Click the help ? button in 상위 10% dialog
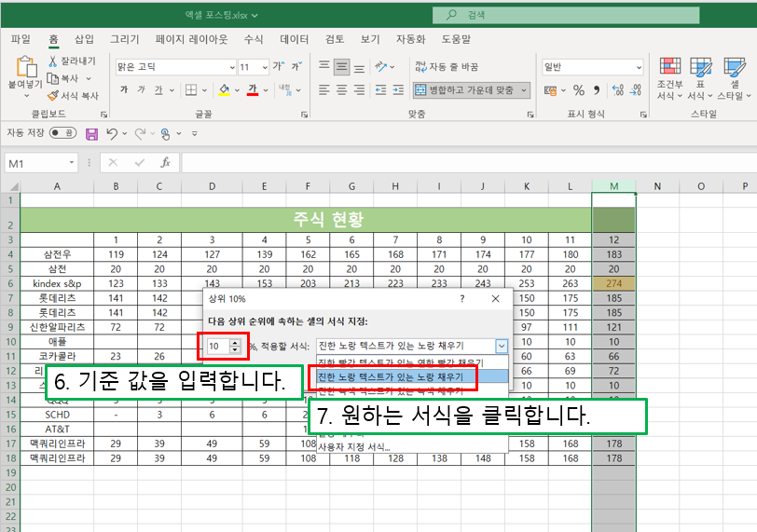This screenshot has width=757, height=532. point(462,299)
